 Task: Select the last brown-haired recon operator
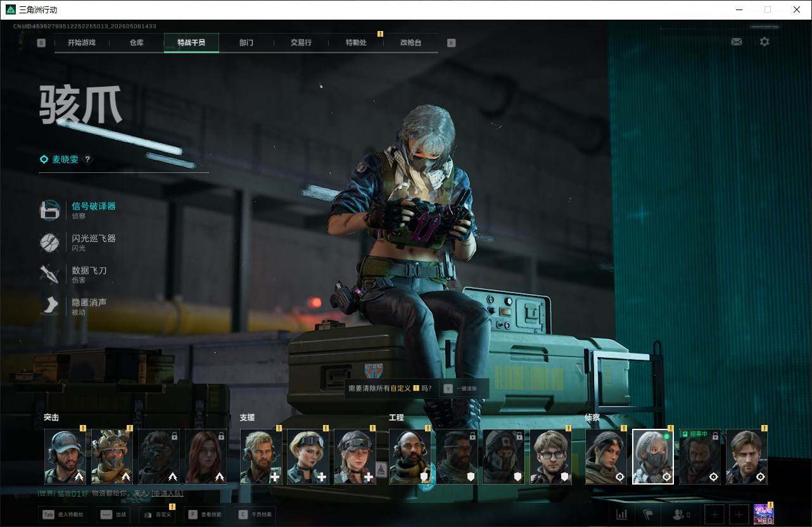coord(747,457)
